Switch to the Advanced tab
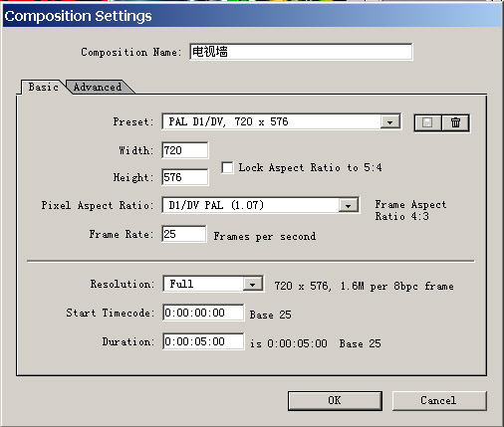This screenshot has height=427, width=504. pos(98,88)
